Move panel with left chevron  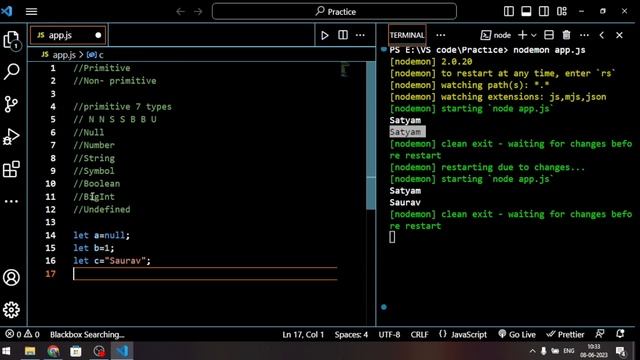pyautogui.click(x=602, y=35)
